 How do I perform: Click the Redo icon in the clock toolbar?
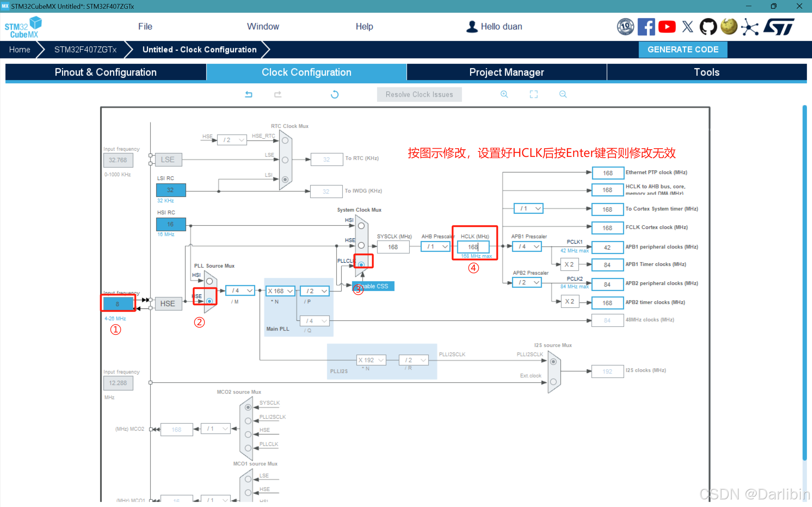[x=277, y=94]
